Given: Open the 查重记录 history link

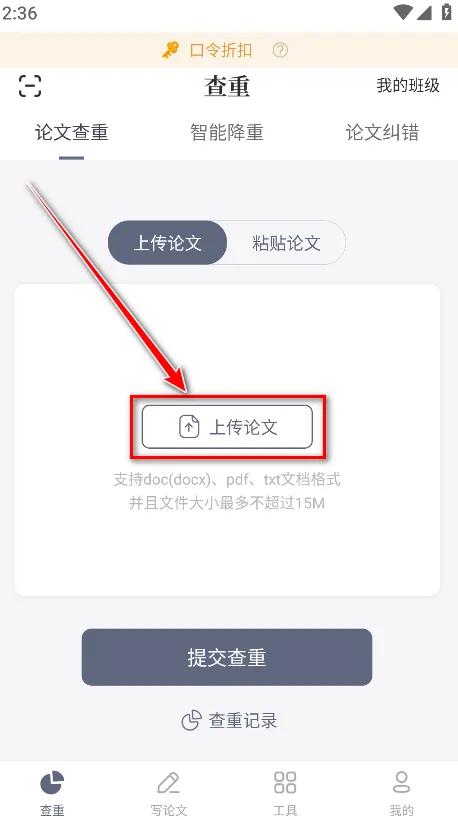Looking at the screenshot, I should (229, 721).
